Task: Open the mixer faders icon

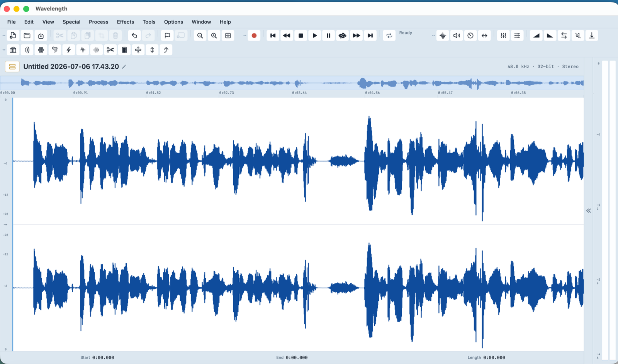Action: [x=503, y=36]
